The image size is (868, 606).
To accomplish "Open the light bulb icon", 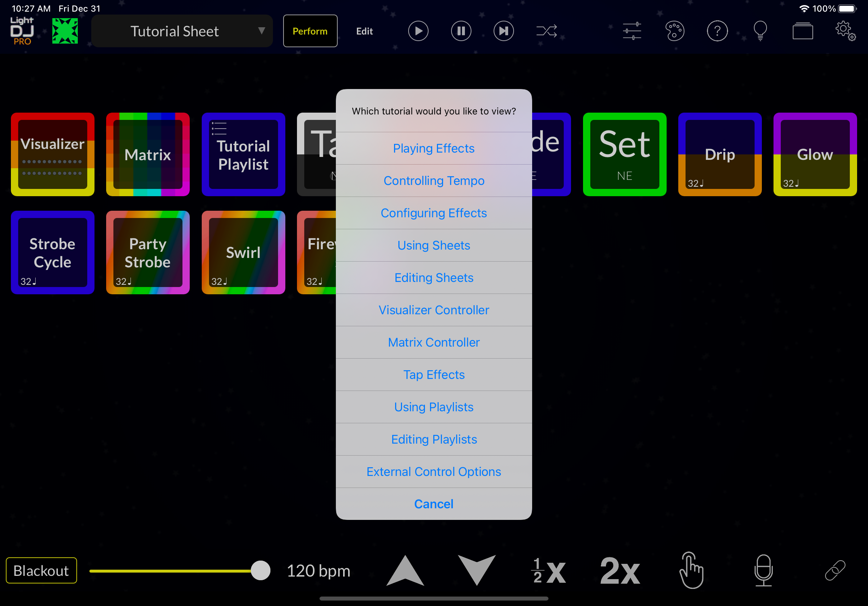I will (760, 31).
